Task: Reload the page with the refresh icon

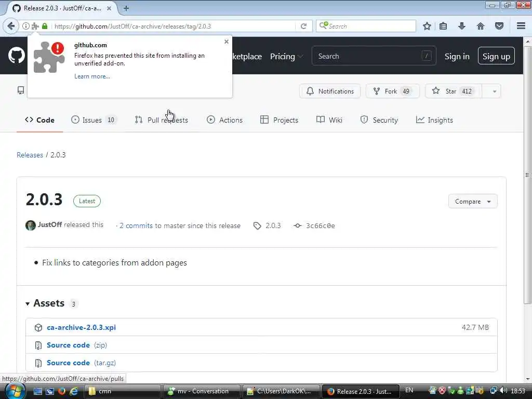Action: pos(303,26)
